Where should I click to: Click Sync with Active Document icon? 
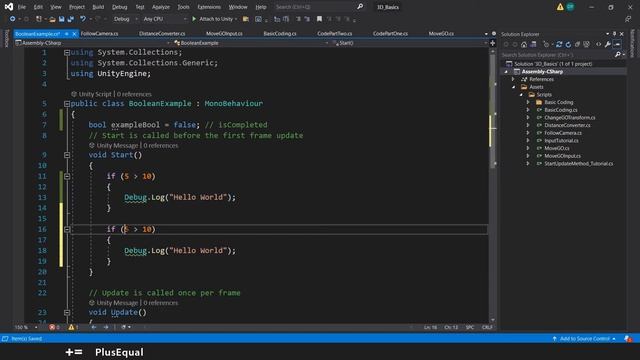[x=559, y=44]
